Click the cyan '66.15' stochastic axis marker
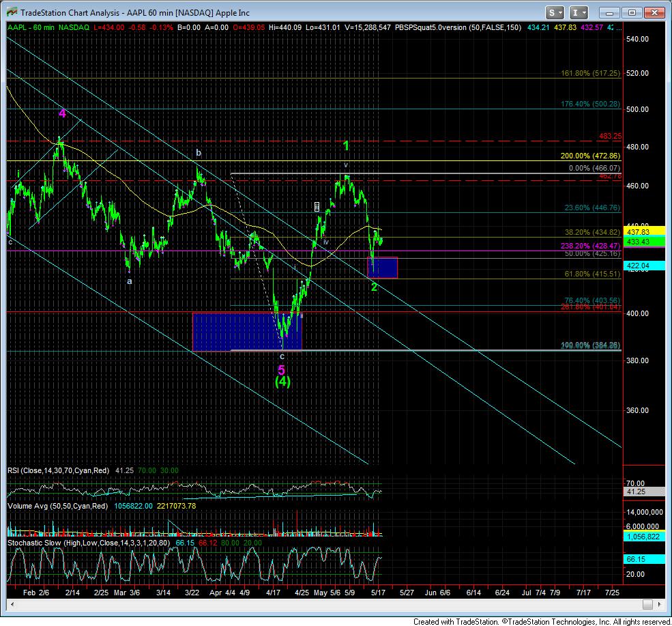This screenshot has height=626, width=672. (644, 559)
